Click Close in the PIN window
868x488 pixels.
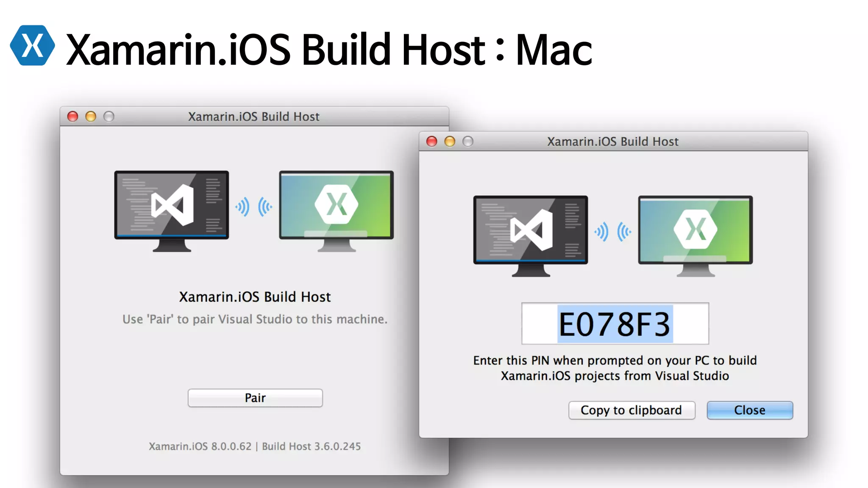click(x=750, y=410)
